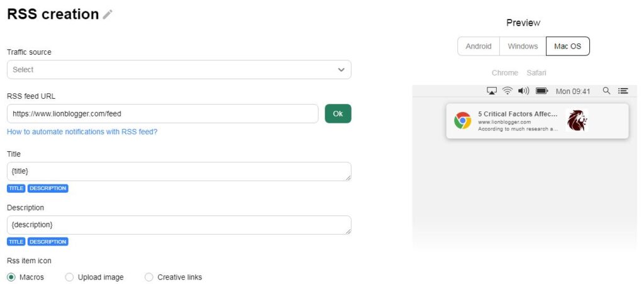Select the Safari browser preview
The image size is (644, 284).
[x=536, y=73]
